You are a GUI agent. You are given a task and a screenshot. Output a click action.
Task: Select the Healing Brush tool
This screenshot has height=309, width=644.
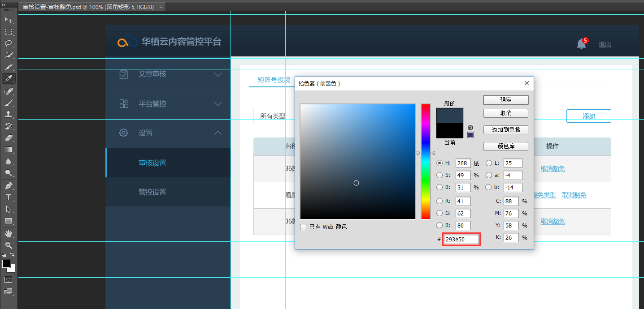9,91
